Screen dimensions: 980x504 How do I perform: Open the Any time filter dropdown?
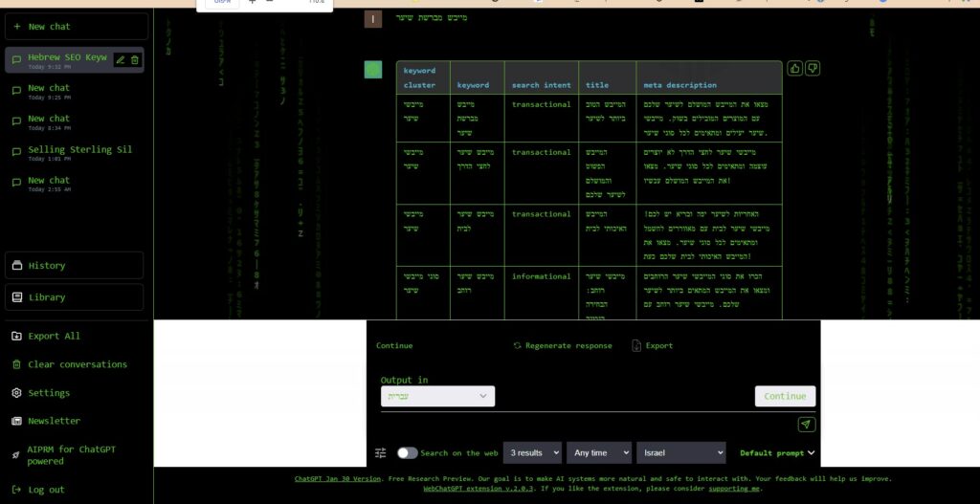click(598, 453)
